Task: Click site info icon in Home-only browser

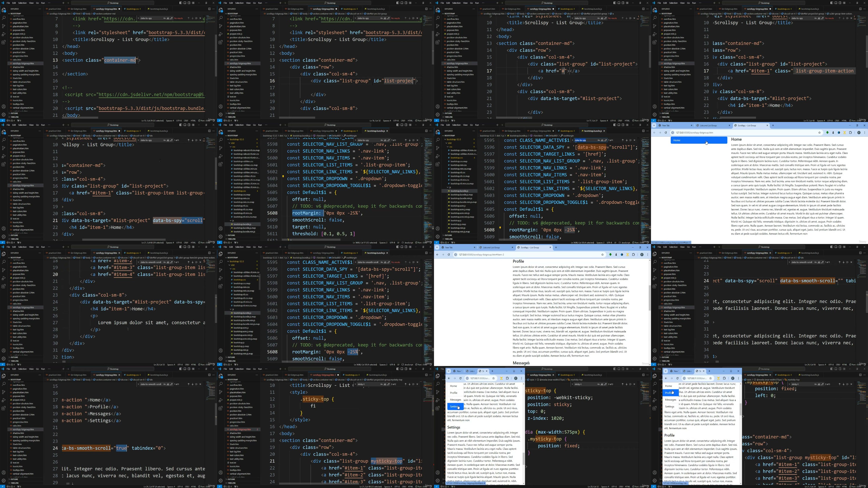Action: click(x=672, y=133)
